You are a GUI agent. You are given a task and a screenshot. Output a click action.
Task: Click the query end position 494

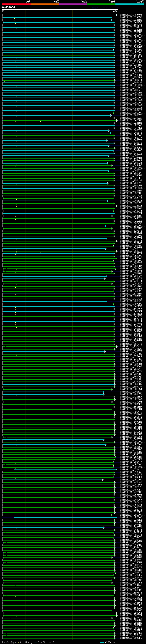pos(115,11)
